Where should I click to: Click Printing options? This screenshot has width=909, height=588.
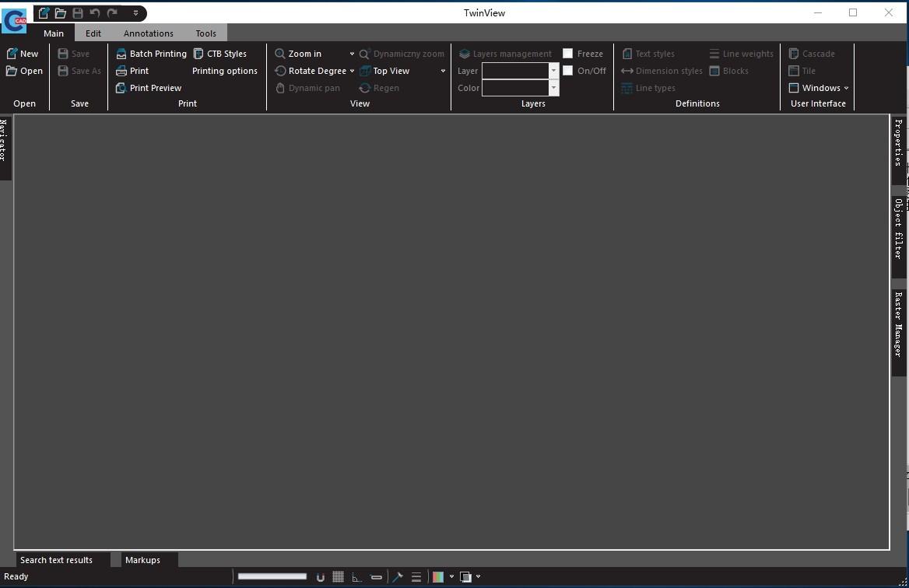225,72
